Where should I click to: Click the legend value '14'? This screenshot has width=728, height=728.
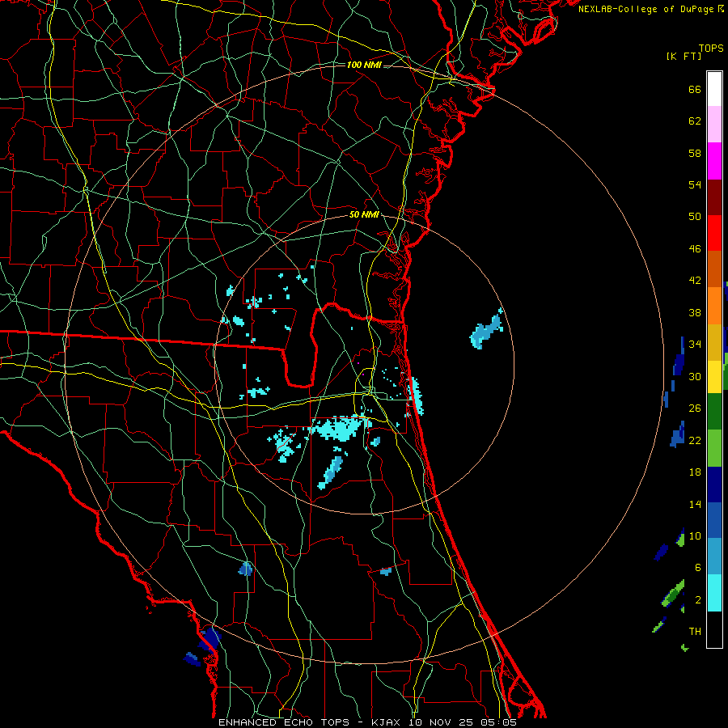695,504
